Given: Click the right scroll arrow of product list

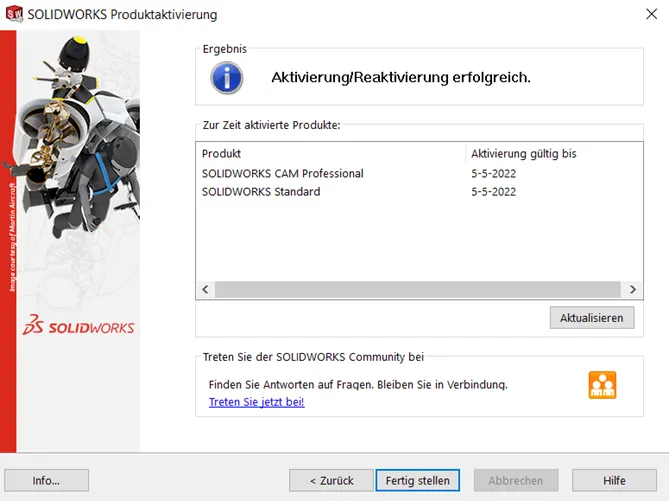Looking at the screenshot, I should click(633, 289).
